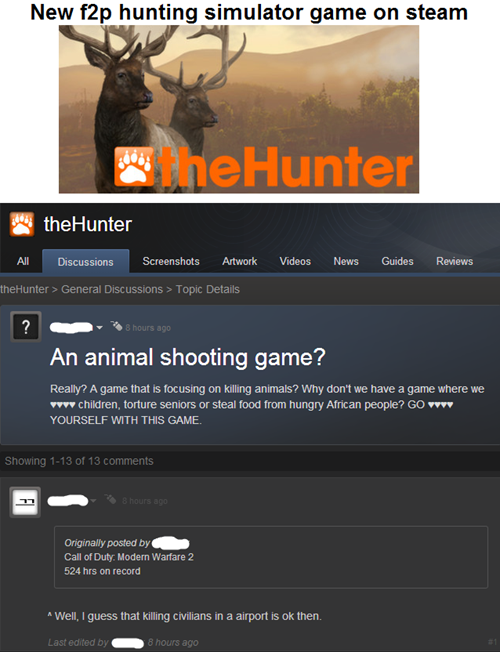Follow the General Discussions breadcrumb link
Viewport: 500px width, 652px height.
click(112, 289)
